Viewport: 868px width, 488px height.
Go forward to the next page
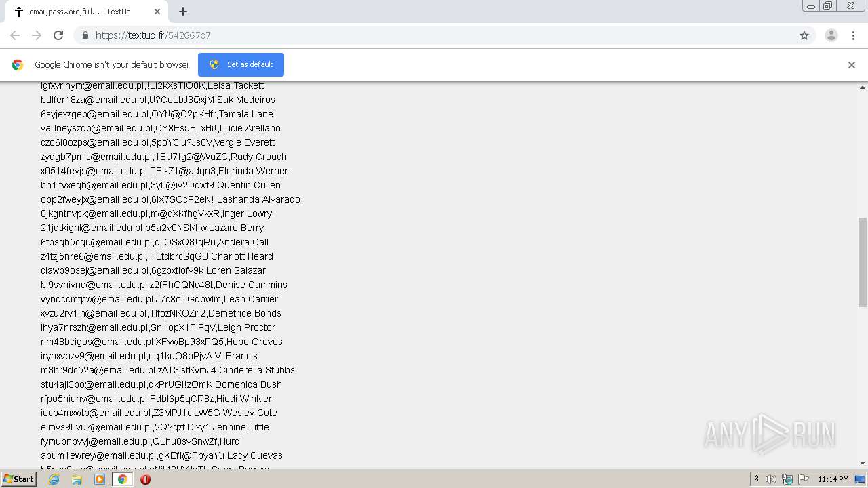(37, 35)
